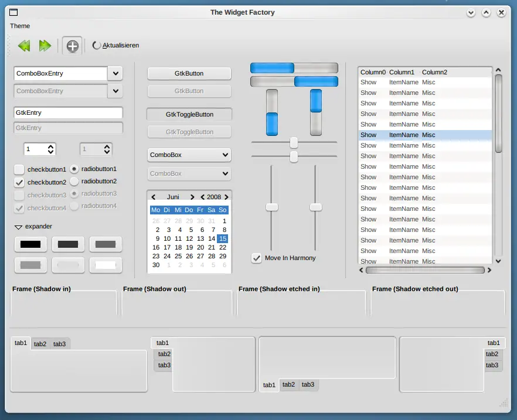The image size is (517, 420).
Task: Go to next month after Juni
Action: 192,197
